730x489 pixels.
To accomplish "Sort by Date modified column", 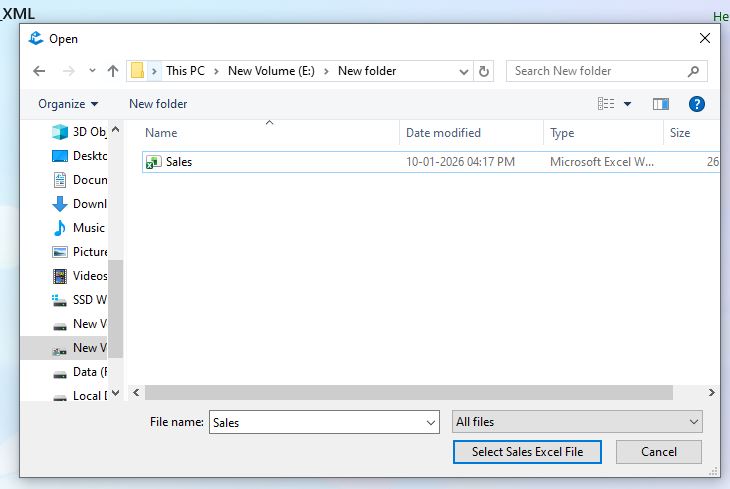I will click(443, 133).
